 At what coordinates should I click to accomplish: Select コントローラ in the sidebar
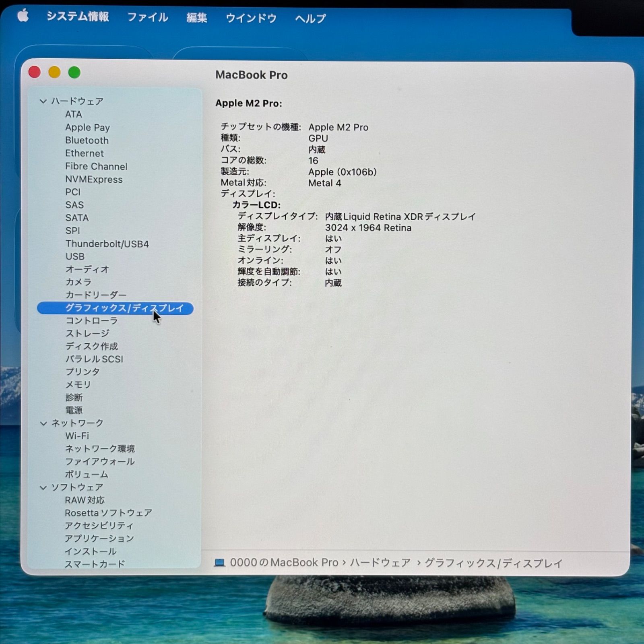tap(92, 321)
